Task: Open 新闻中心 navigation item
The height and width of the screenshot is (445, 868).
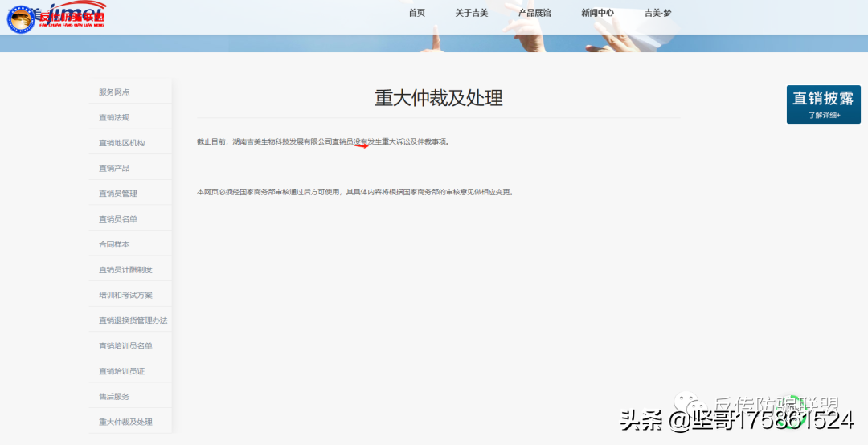Action: coord(597,13)
